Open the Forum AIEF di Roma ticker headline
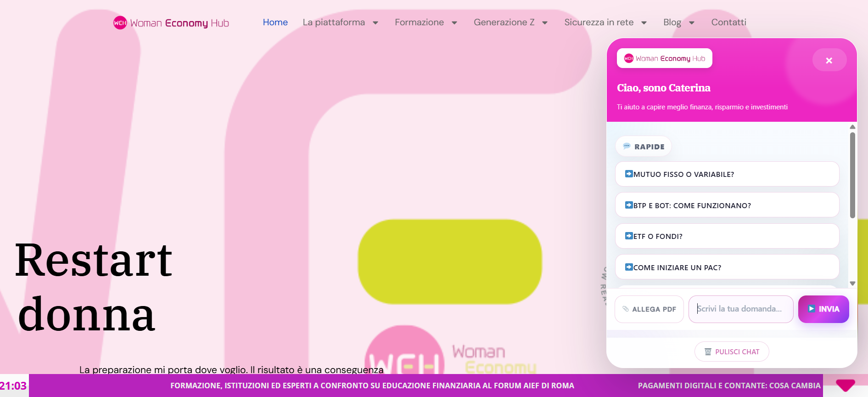 tap(372, 386)
